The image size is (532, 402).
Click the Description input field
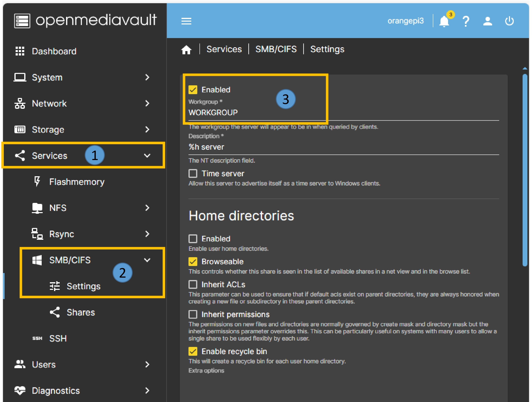(344, 147)
